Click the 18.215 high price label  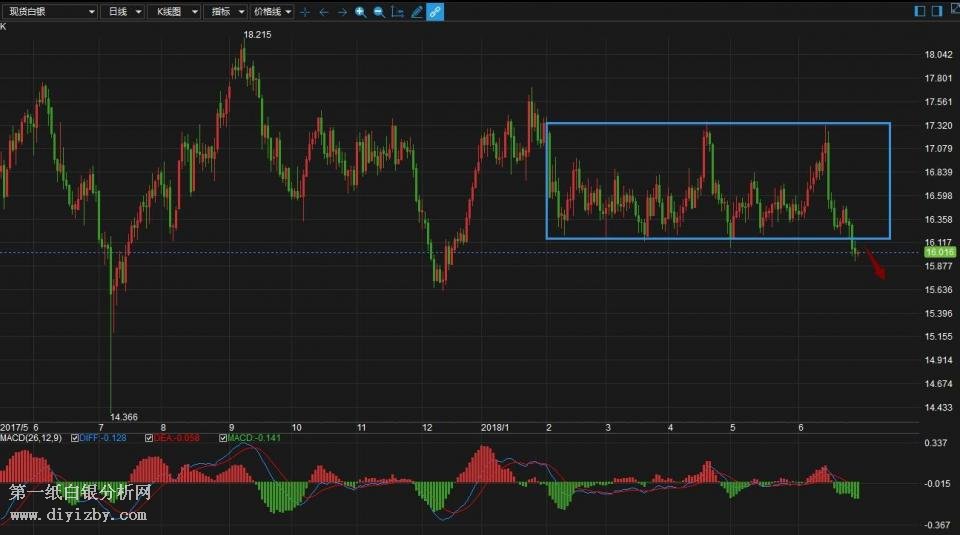pyautogui.click(x=257, y=35)
